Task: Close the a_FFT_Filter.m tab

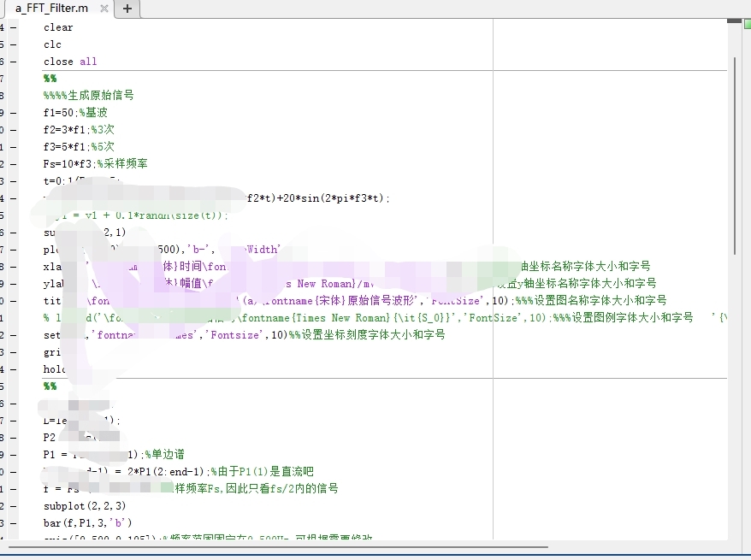Action: click(x=104, y=9)
